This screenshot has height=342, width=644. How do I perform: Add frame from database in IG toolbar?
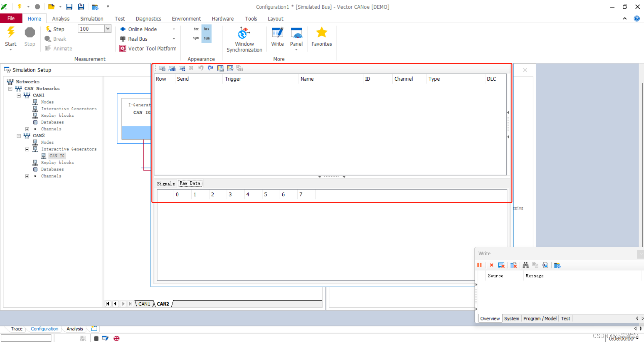tap(162, 68)
